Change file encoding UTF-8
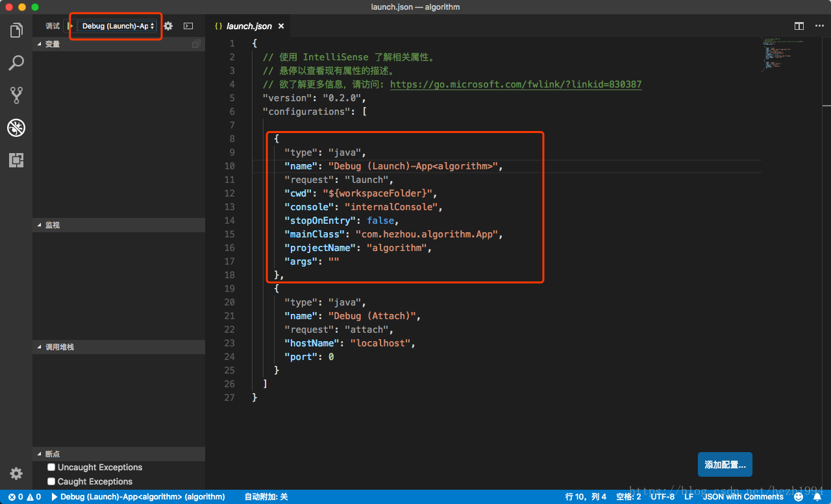Viewport: 831px width, 504px height. tap(663, 497)
